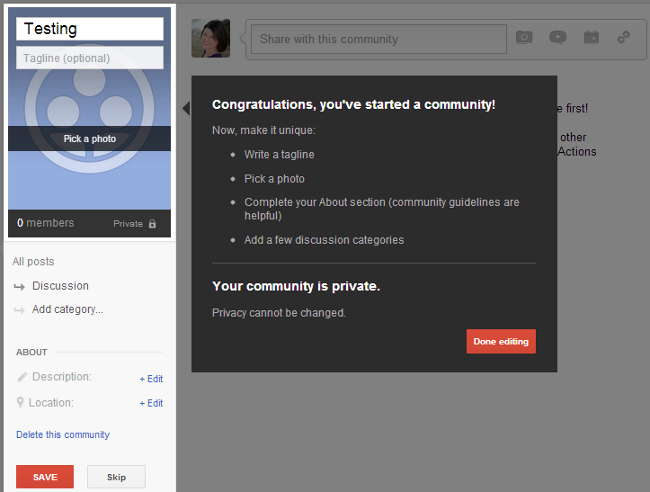Select the All posts filter
Viewport: 650px width, 492px height.
(33, 262)
